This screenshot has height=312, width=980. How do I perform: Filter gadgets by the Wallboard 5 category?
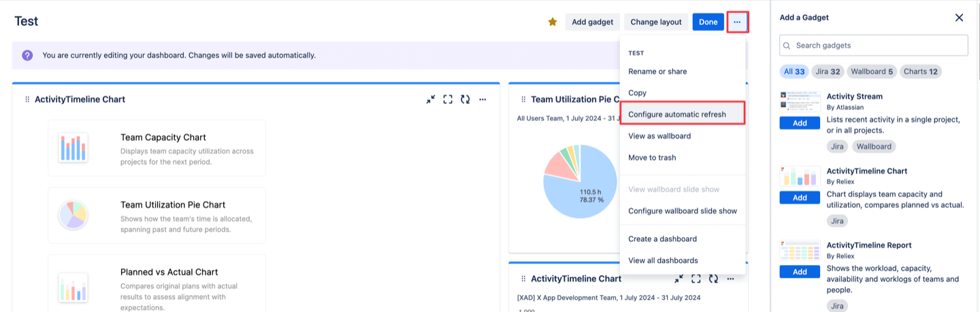coord(872,71)
